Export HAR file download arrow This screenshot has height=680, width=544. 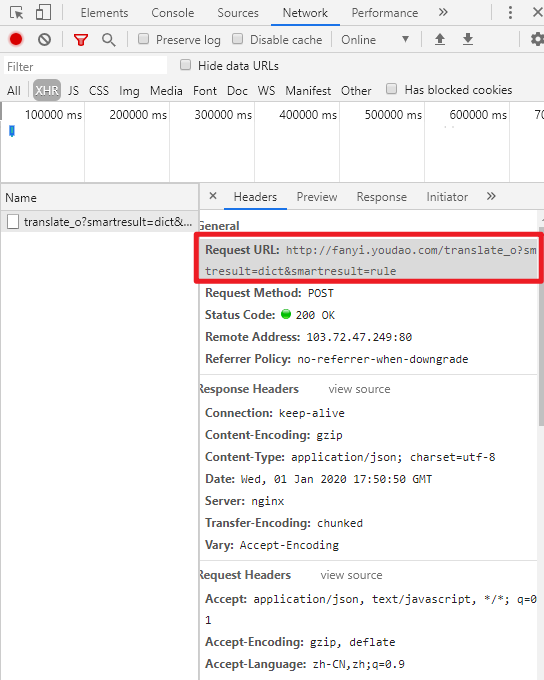point(468,39)
